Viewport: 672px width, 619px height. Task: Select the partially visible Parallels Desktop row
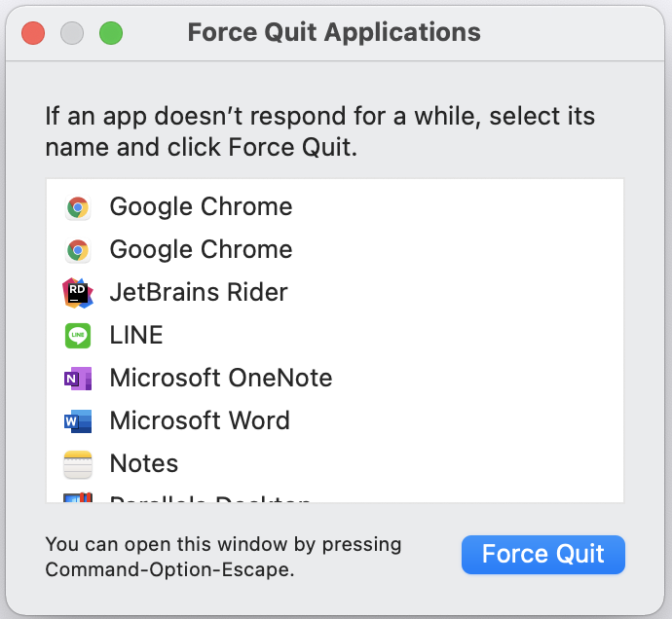click(x=209, y=498)
